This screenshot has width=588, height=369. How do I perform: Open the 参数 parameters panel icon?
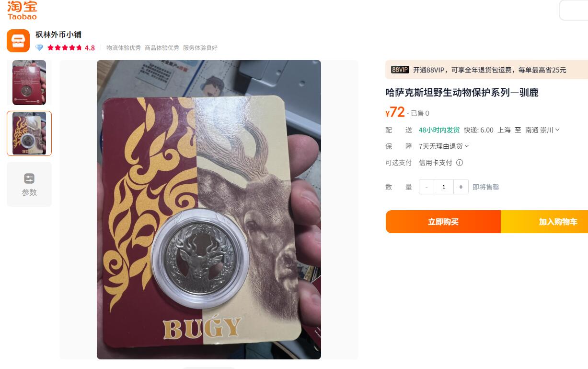click(x=29, y=184)
